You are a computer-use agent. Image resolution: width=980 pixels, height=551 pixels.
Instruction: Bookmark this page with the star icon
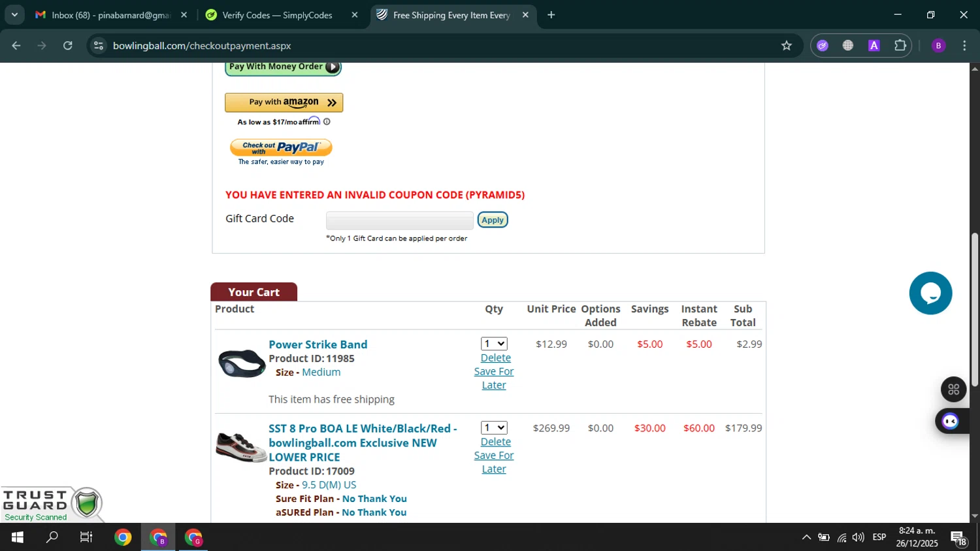pos(787,46)
